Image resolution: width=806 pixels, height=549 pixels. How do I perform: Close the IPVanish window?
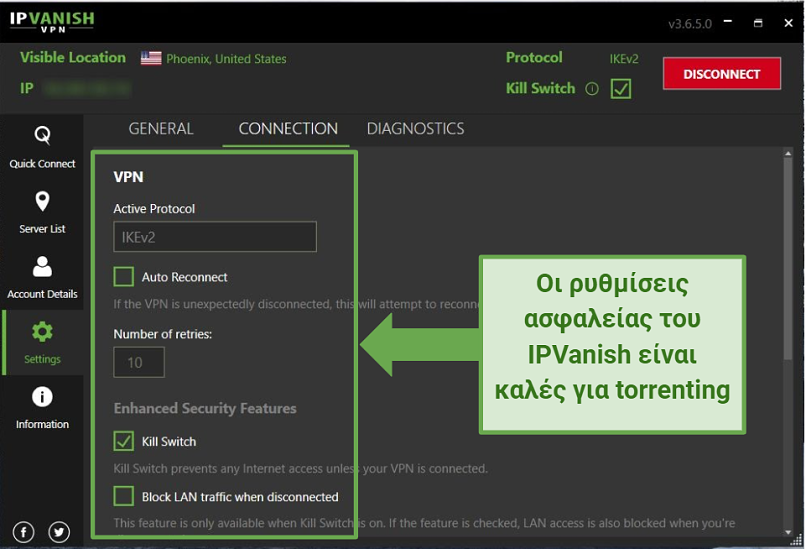789,23
